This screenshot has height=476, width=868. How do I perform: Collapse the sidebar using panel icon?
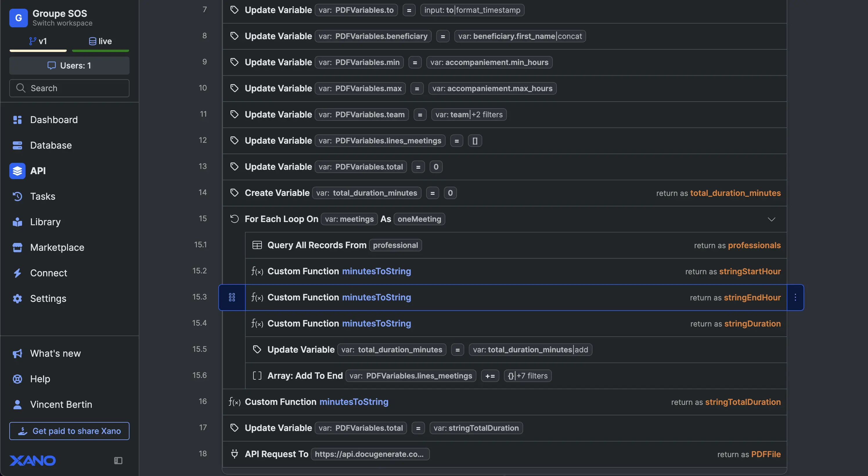tap(118, 460)
